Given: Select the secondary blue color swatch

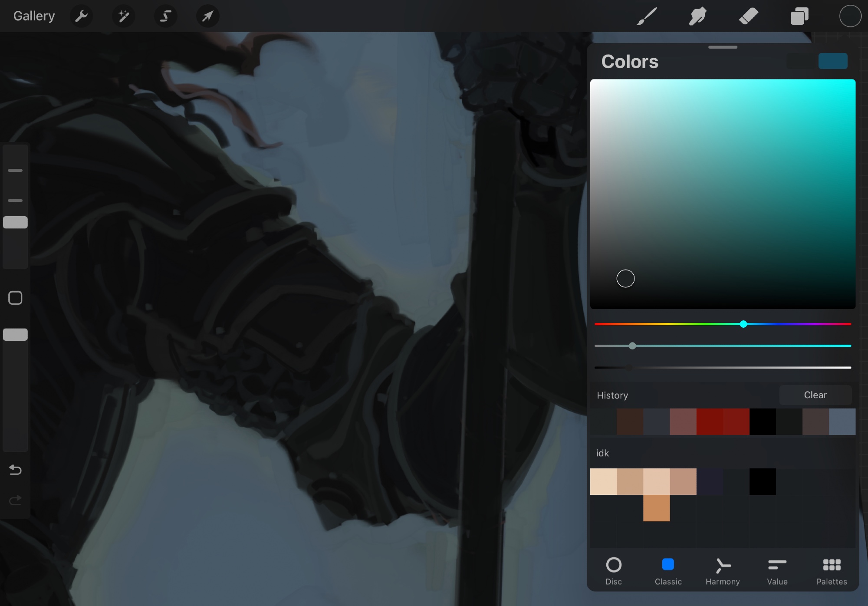Looking at the screenshot, I should pyautogui.click(x=832, y=61).
